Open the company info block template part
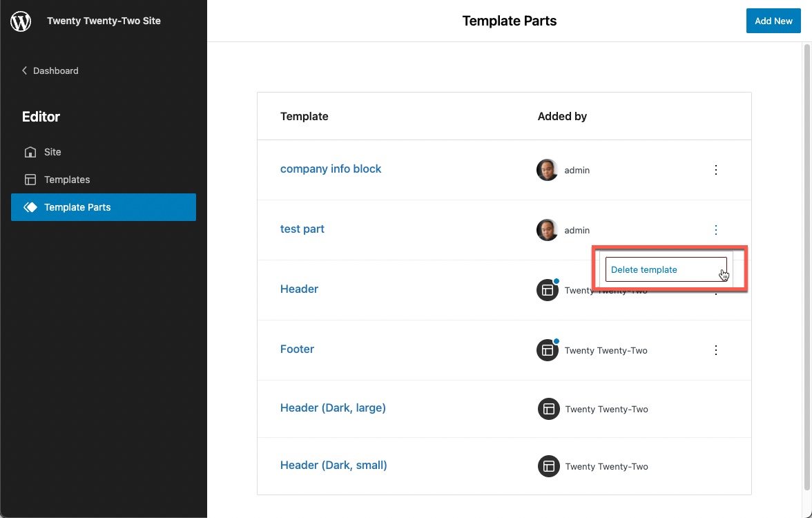Screen dimensions: 812x518 coord(331,169)
